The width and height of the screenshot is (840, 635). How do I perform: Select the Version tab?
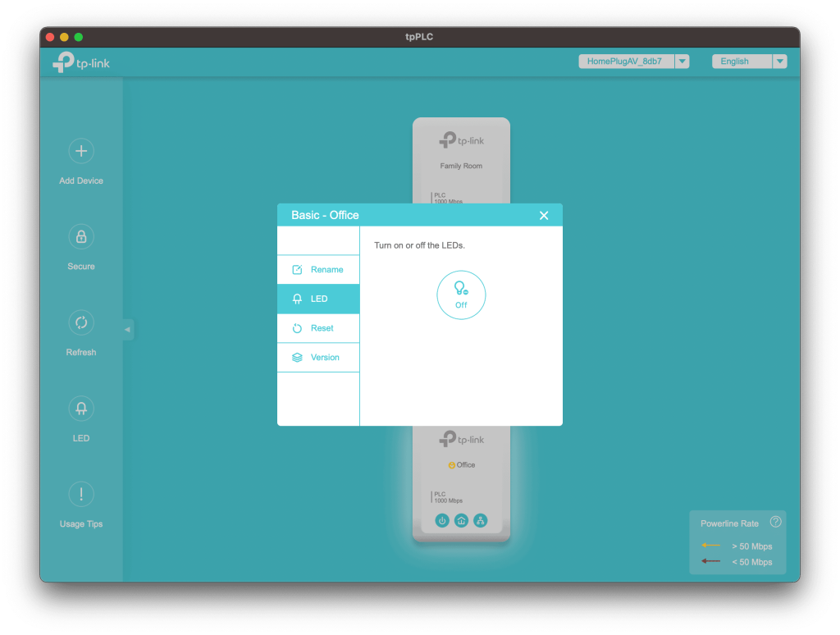coord(318,358)
